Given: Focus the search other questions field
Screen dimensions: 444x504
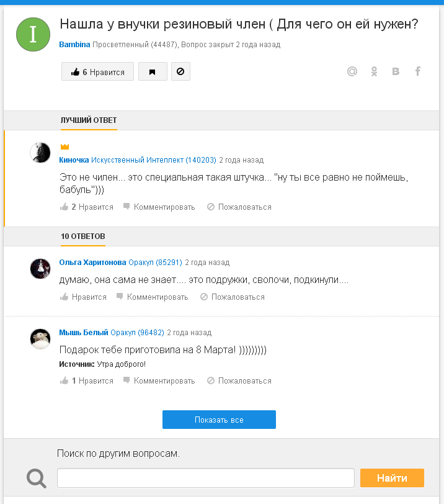Looking at the screenshot, I should click(206, 478).
